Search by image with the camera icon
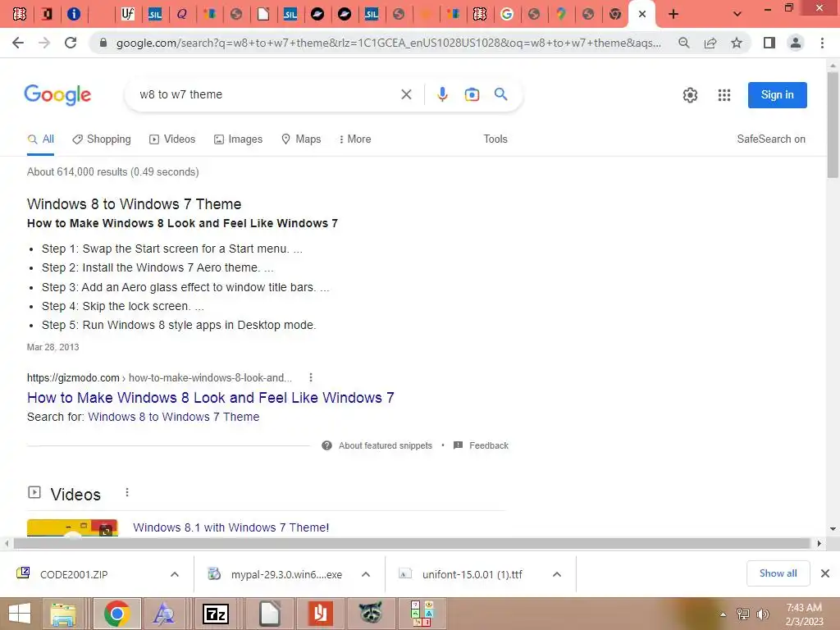Screen dimensions: 840x630 pos(472,94)
